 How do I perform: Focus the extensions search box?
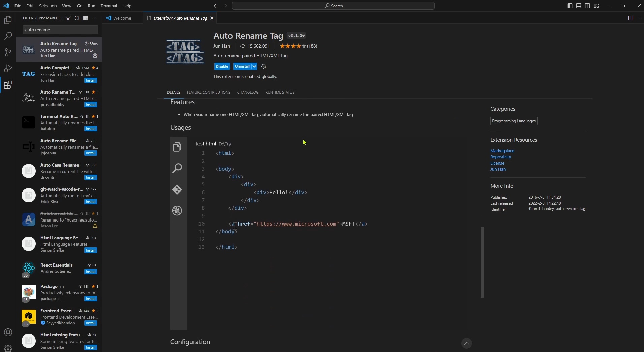(60, 30)
